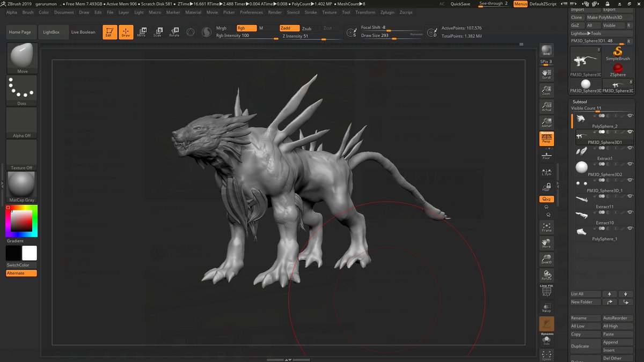The height and width of the screenshot is (362, 644).
Task: Click the BPR render icon
Action: coord(546,50)
